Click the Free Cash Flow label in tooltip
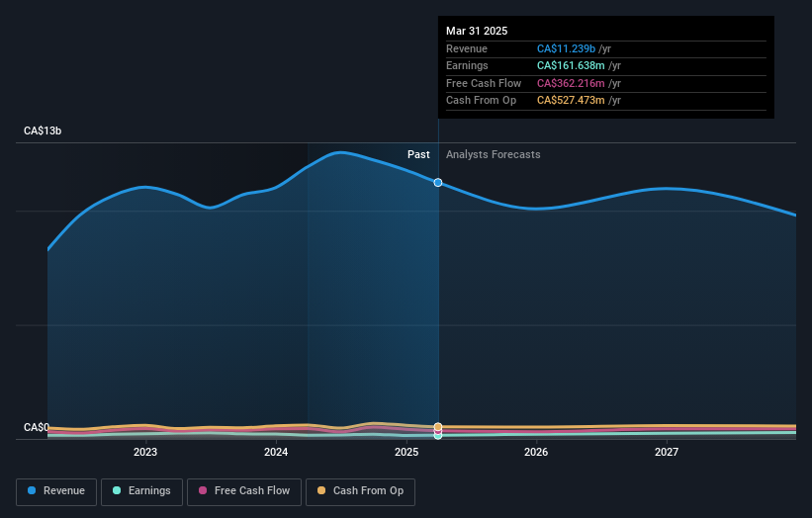 coord(484,83)
